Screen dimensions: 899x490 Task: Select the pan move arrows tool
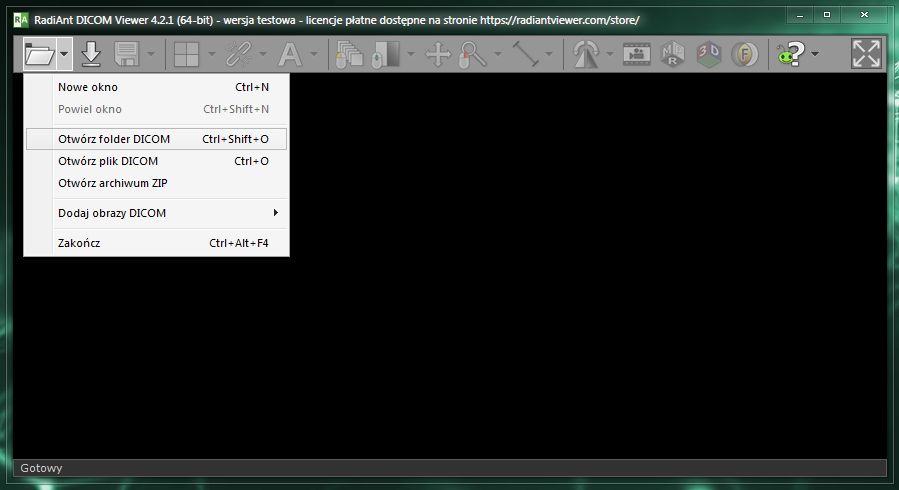(x=438, y=54)
